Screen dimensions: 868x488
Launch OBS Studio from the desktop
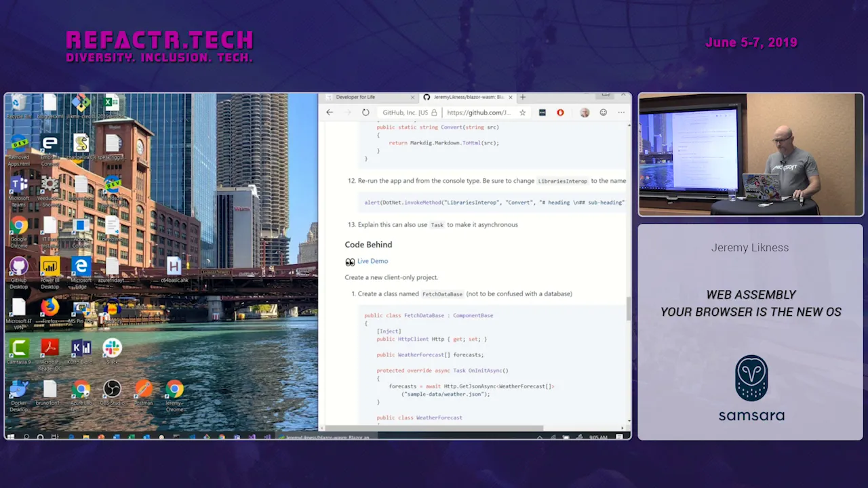point(112,391)
